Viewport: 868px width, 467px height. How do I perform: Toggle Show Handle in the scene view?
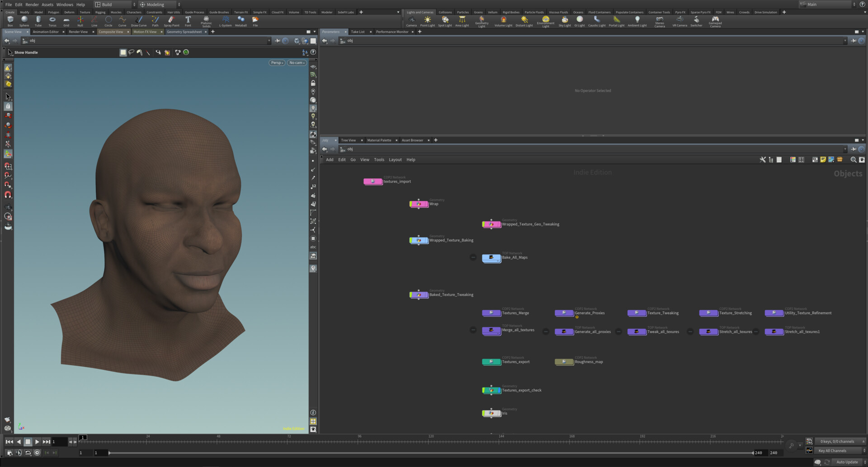coord(25,52)
